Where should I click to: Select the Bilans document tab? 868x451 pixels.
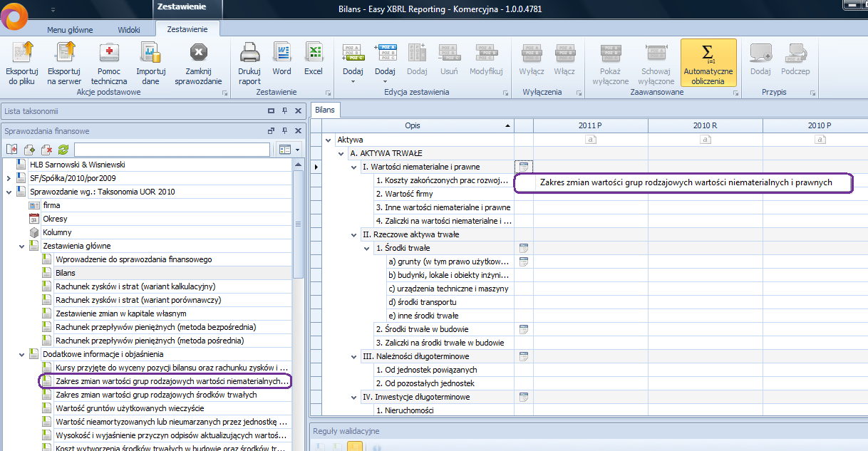[326, 110]
